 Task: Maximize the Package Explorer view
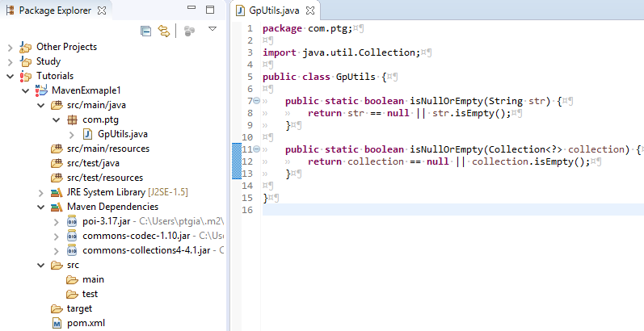pyautogui.click(x=209, y=10)
